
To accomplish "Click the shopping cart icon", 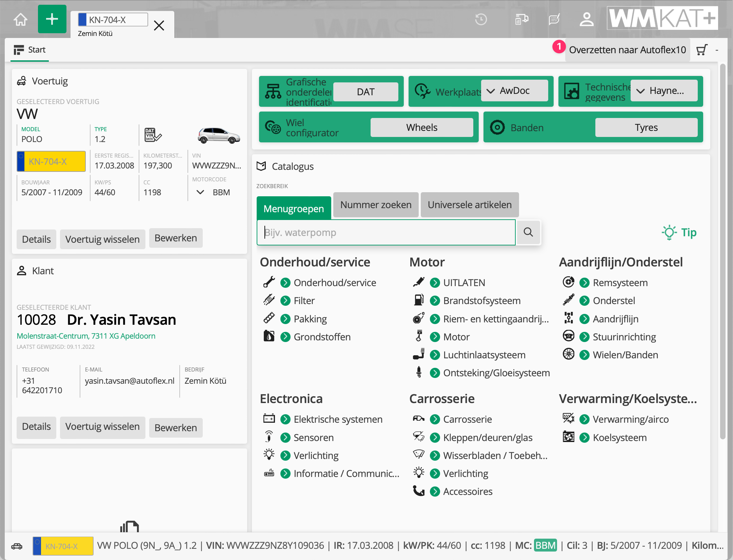I will point(701,50).
